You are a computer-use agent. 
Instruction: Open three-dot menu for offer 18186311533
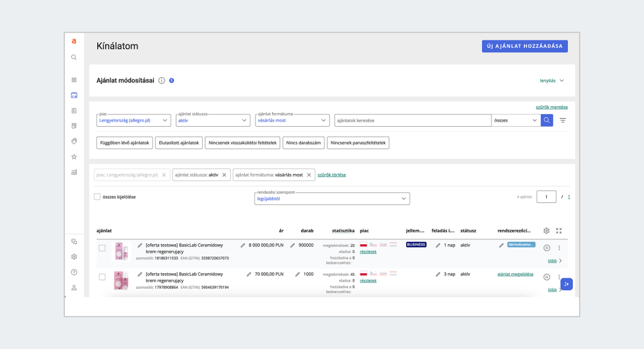(559, 248)
